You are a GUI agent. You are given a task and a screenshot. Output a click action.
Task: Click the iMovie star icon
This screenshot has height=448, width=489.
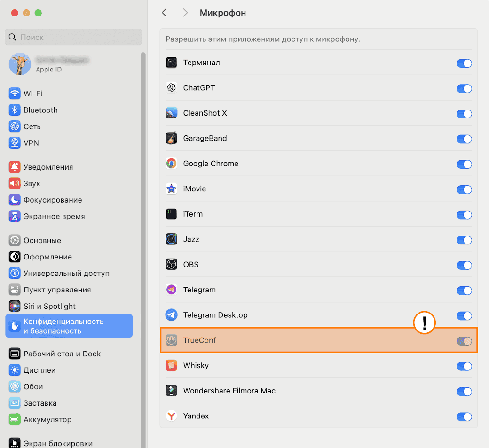(x=171, y=189)
